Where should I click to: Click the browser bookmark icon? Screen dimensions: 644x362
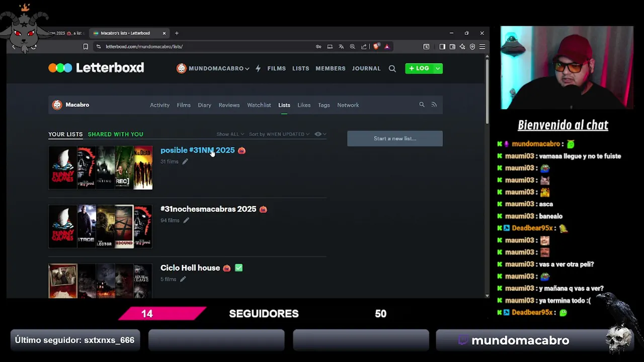[x=86, y=46]
